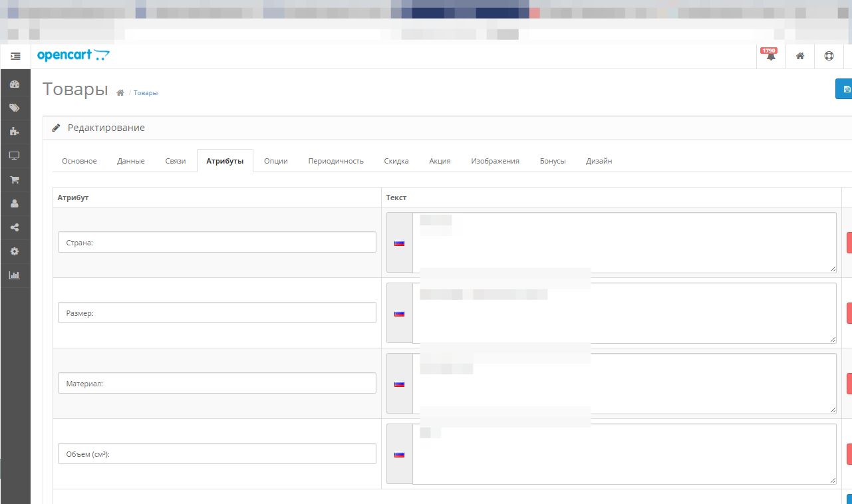Open Marketing share icon in sidebar
The image size is (852, 504).
15,227
